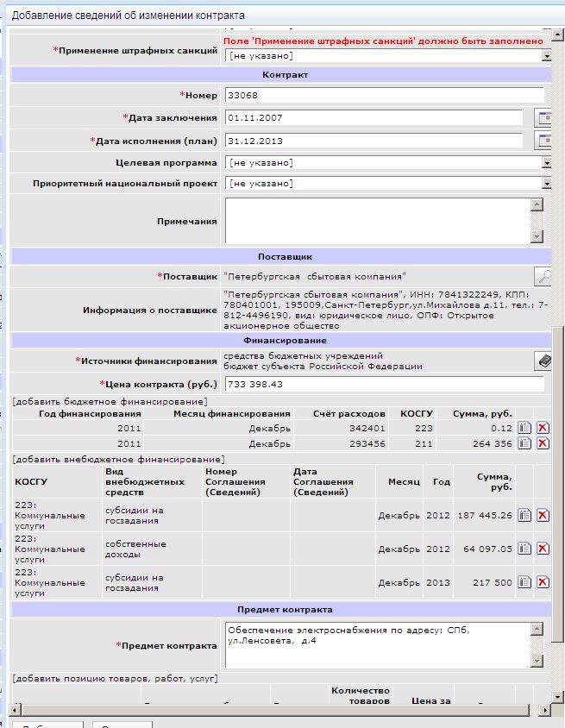
Task: Click the Цена контракта field 733 398.43
Action: (x=385, y=384)
